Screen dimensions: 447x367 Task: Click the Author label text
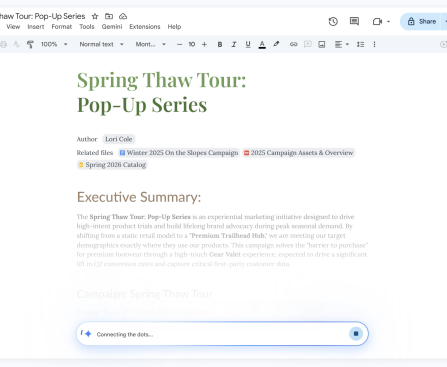click(87, 139)
